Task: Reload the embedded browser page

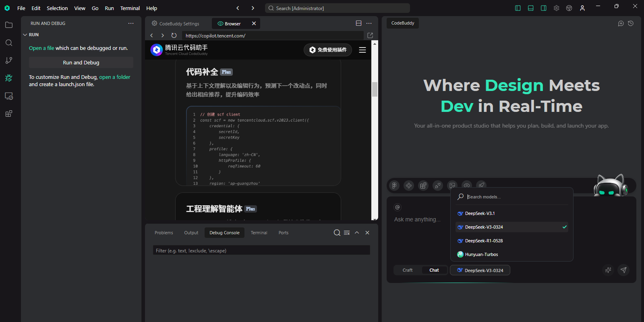Action: pyautogui.click(x=174, y=35)
